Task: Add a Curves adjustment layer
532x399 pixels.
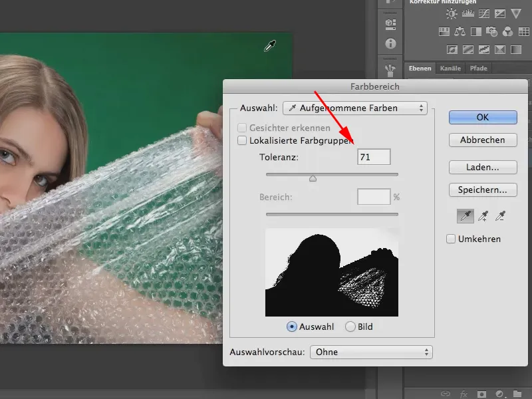Action: [x=484, y=13]
